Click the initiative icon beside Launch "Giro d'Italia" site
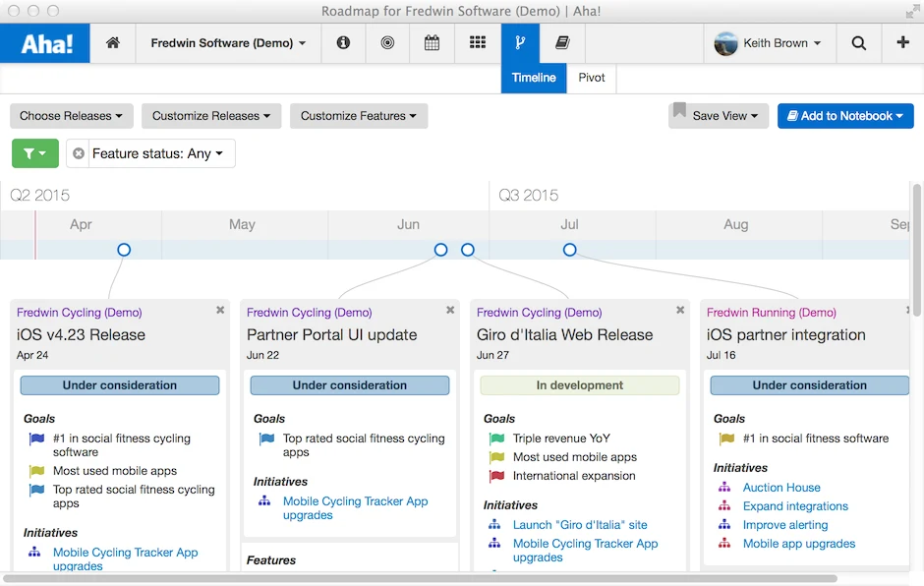 (x=494, y=525)
